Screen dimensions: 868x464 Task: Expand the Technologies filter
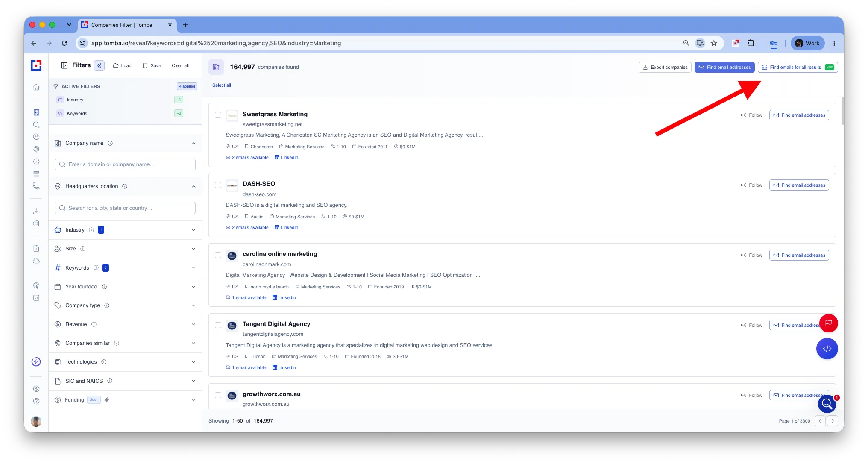[x=194, y=362]
